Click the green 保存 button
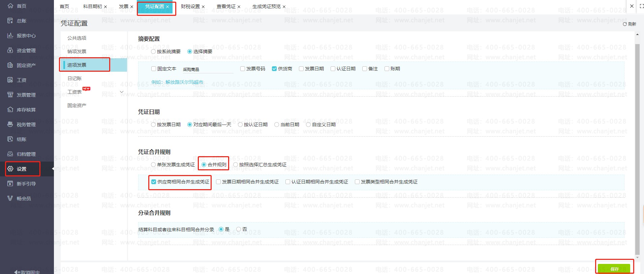The height and width of the screenshot is (274, 644). click(614, 269)
